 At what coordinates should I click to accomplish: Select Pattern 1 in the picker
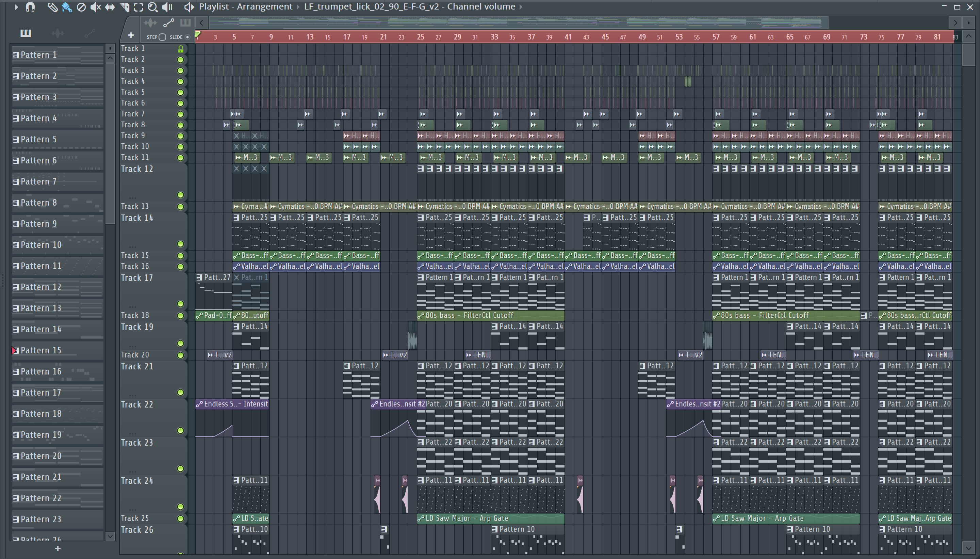pos(58,55)
